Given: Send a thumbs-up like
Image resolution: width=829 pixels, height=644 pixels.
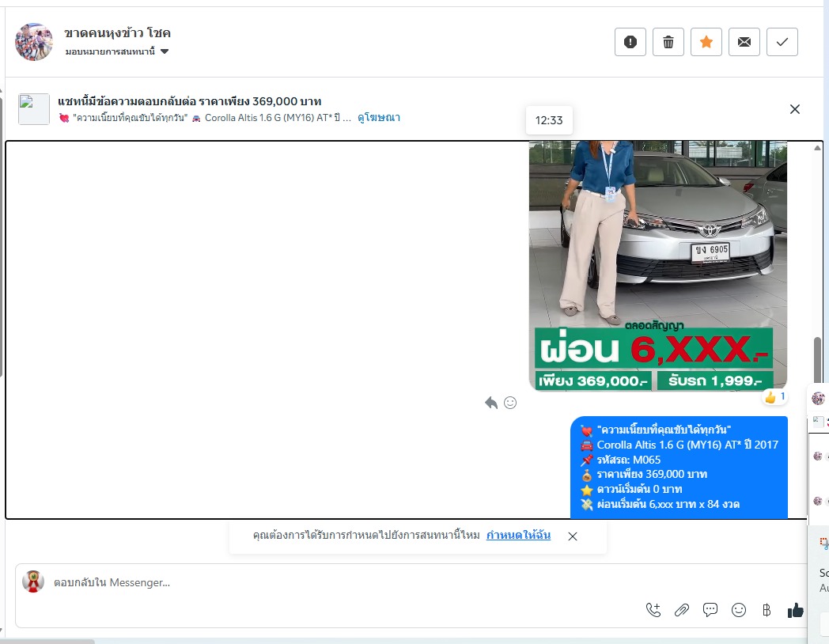Looking at the screenshot, I should point(795,610).
